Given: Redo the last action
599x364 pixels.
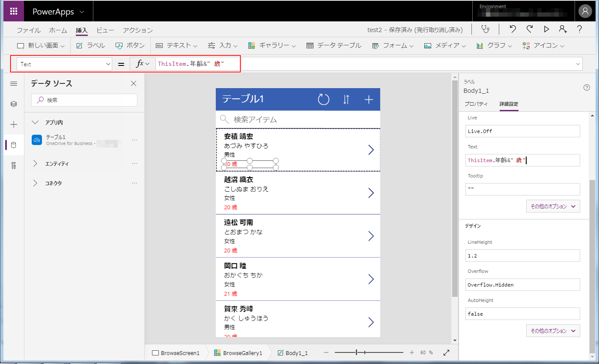Looking at the screenshot, I should pyautogui.click(x=530, y=29).
